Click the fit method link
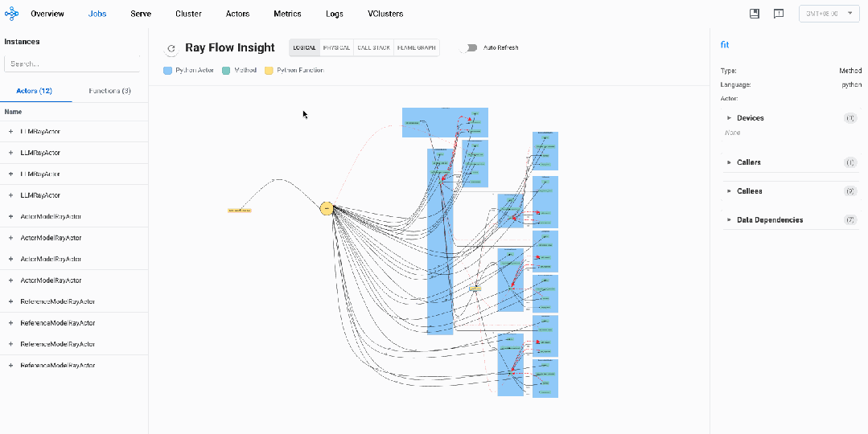This screenshot has width=868, height=434. pos(725,45)
